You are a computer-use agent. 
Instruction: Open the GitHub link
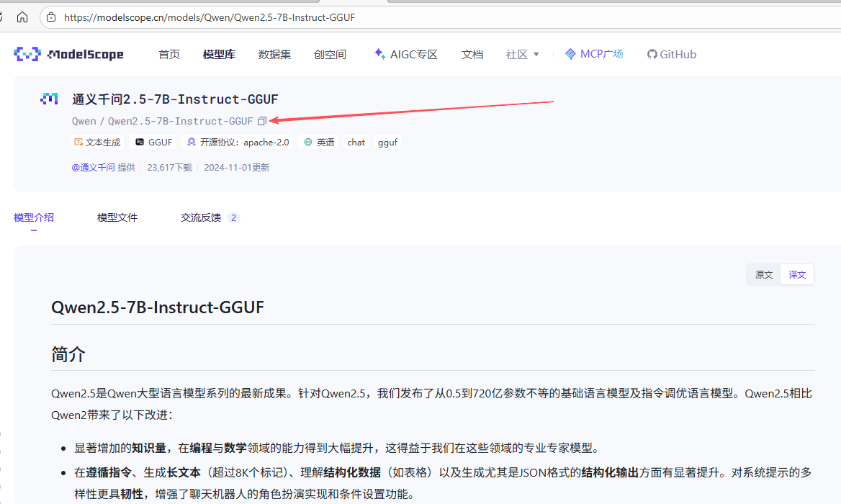672,54
